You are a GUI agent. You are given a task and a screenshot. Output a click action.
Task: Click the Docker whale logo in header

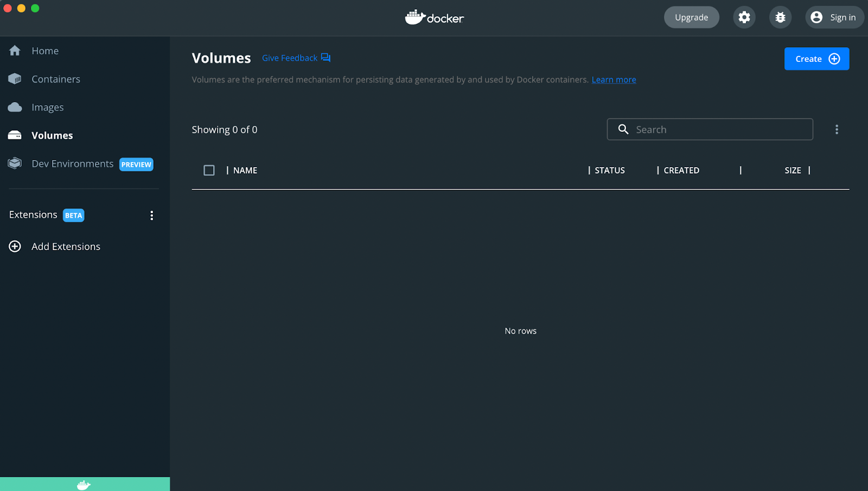click(x=434, y=17)
